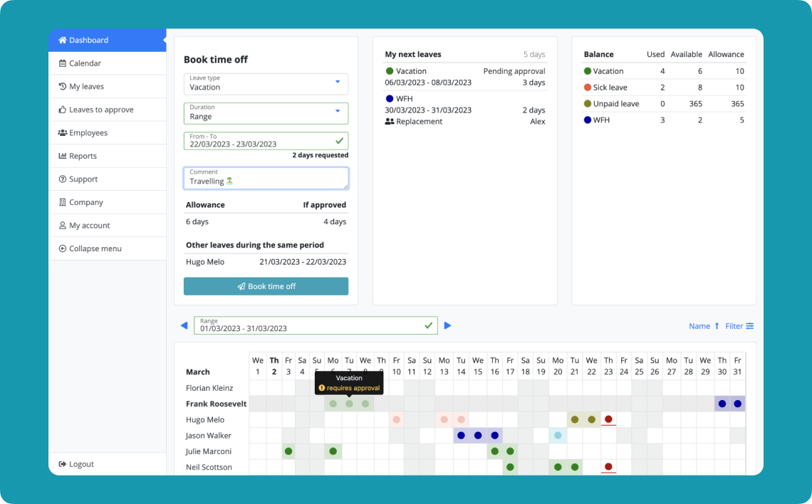Select the Leaves to approve thumbs-up icon
Image resolution: width=812 pixels, height=504 pixels.
(x=63, y=109)
